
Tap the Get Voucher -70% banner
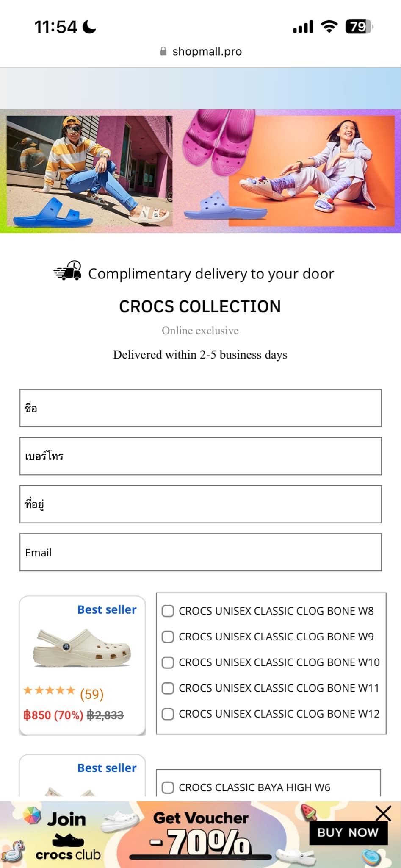(201, 833)
